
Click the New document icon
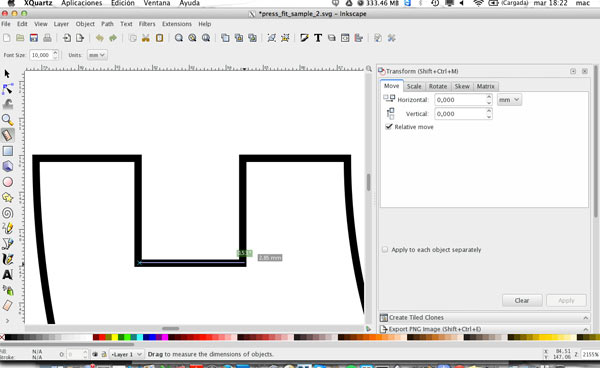(x=7, y=38)
